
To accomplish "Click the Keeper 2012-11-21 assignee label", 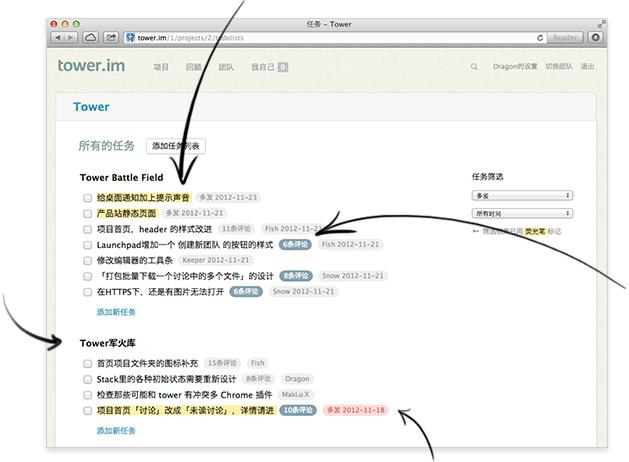I will (216, 260).
